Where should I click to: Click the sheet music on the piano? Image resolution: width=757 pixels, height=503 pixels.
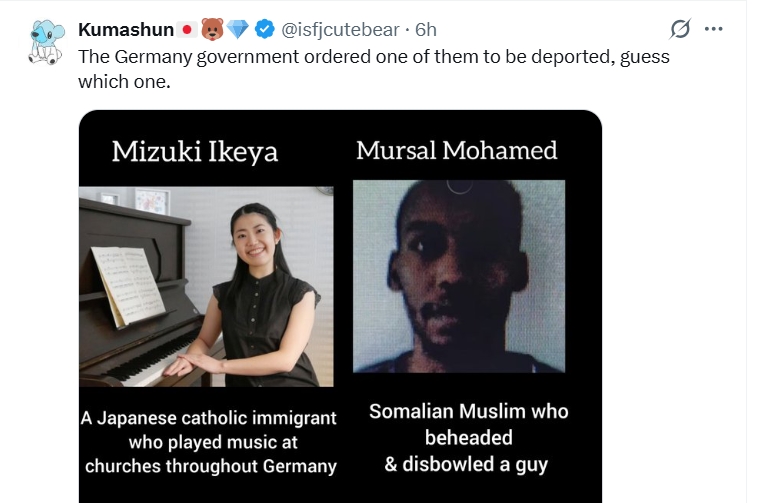point(128,285)
